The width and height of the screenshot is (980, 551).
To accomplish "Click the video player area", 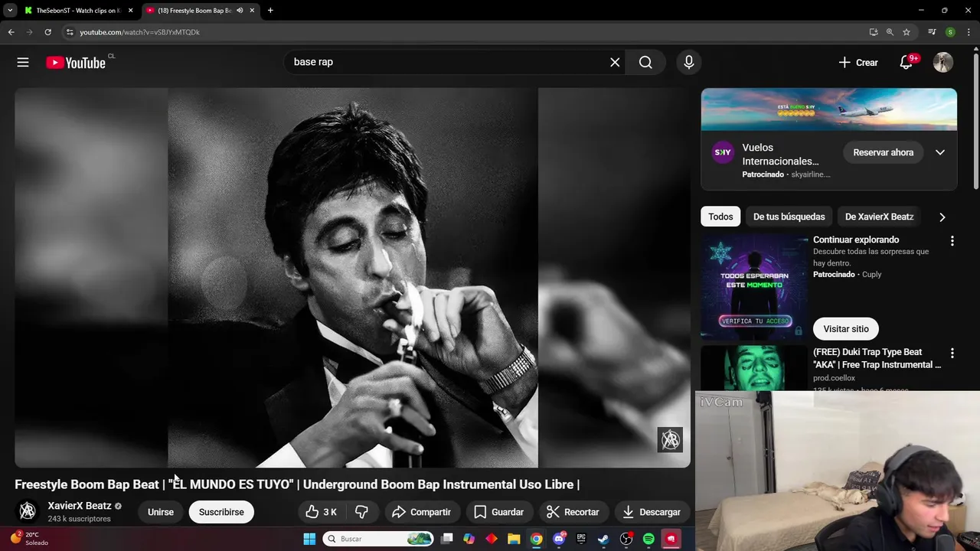I will pos(353,277).
